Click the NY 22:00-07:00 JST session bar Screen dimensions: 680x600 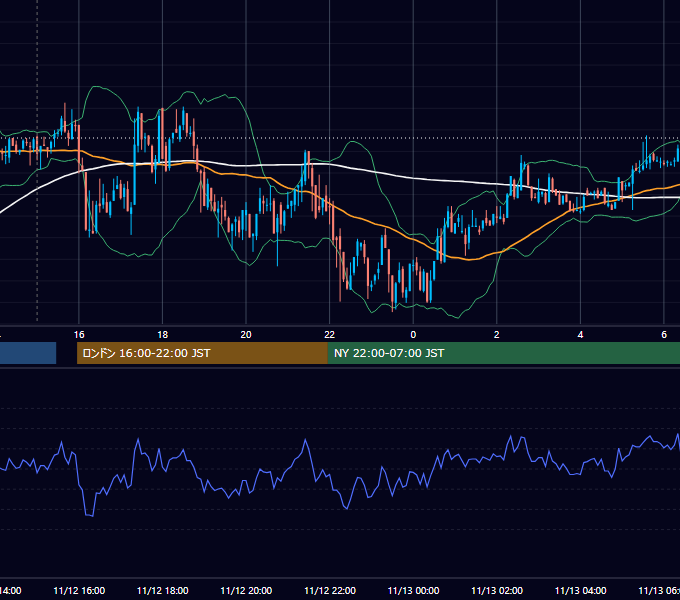(x=503, y=353)
